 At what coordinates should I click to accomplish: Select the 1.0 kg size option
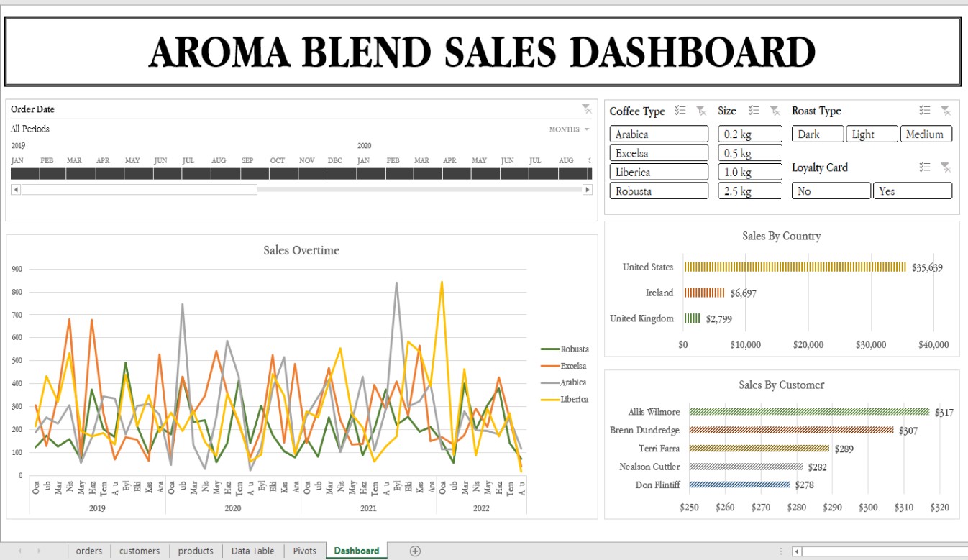pyautogui.click(x=750, y=172)
